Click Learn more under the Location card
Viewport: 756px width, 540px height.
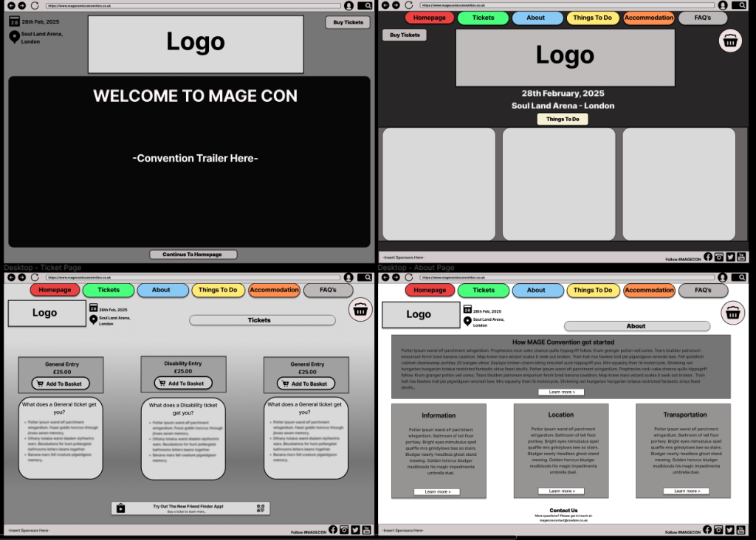[x=561, y=491]
